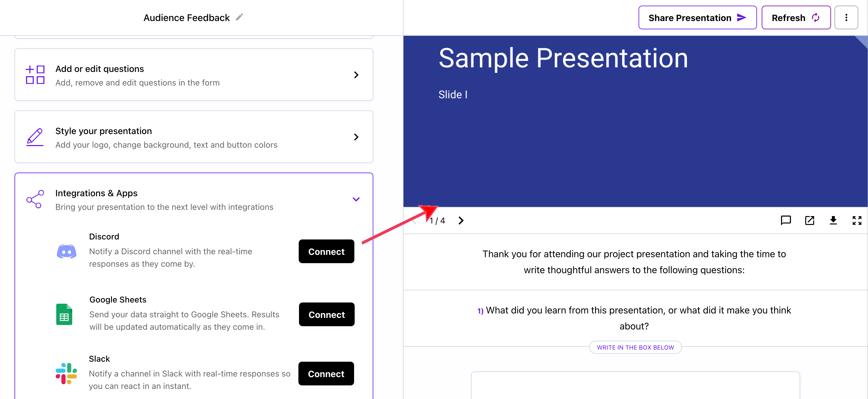Toggle external link view for slide
Viewport: 868px width, 399px height.
click(809, 220)
